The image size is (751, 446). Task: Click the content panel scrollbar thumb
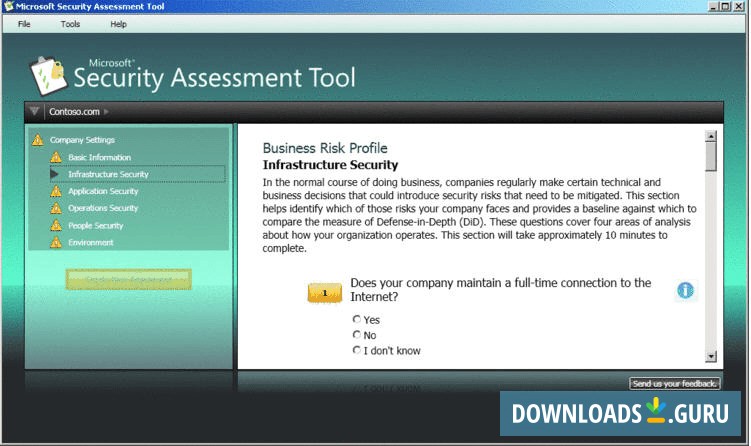(711, 157)
